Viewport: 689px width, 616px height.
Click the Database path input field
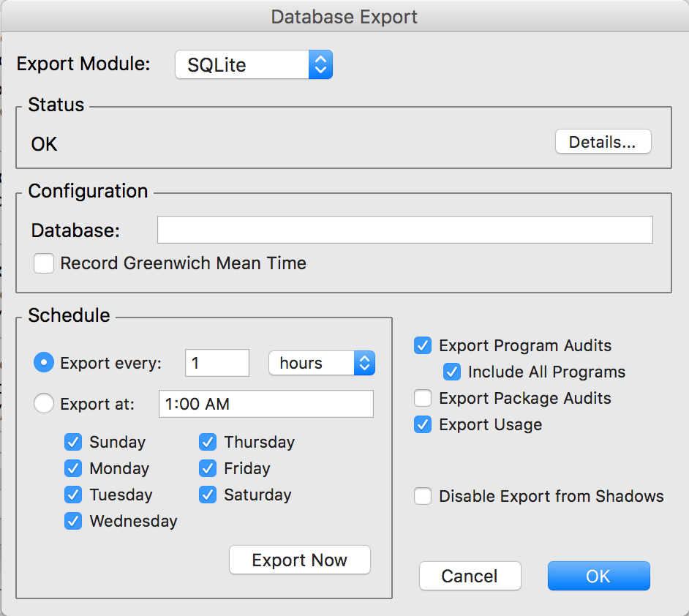[404, 230]
